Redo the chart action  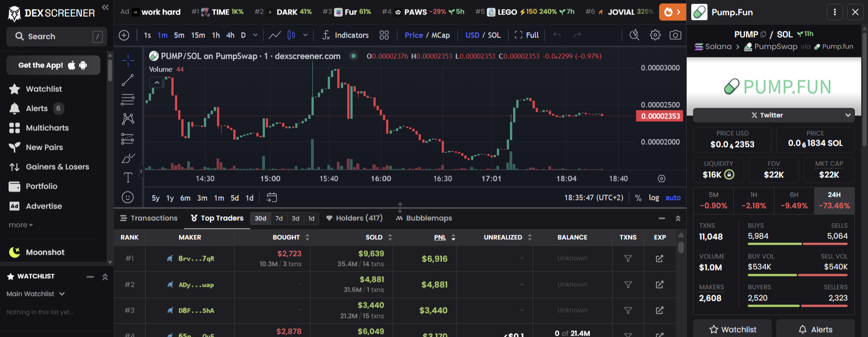point(577,35)
